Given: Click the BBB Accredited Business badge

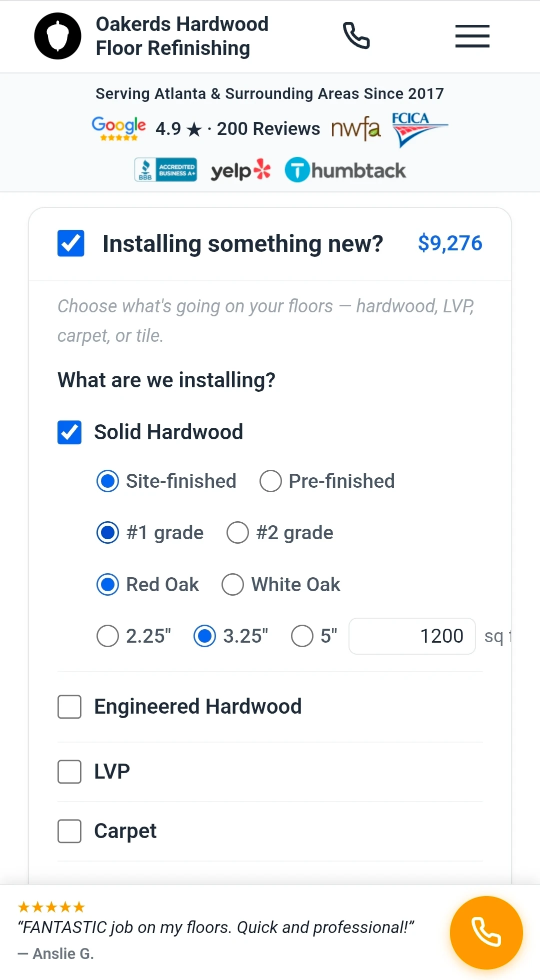Looking at the screenshot, I should [x=165, y=169].
